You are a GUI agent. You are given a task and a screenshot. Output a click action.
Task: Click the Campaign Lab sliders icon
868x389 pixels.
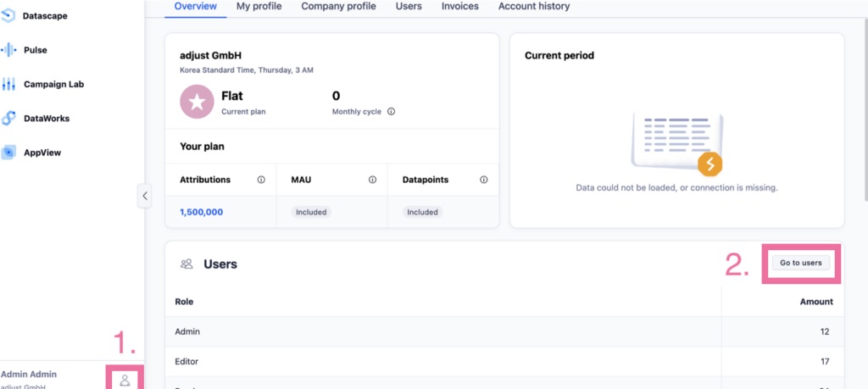point(8,85)
